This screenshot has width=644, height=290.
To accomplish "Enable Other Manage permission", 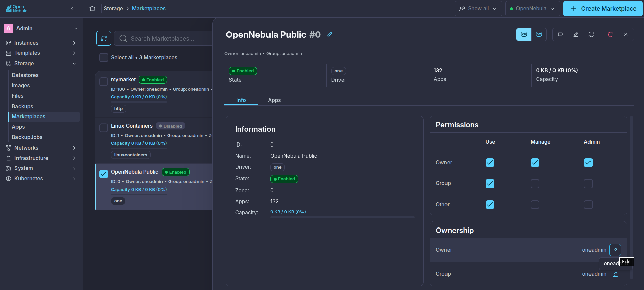I will (x=535, y=205).
